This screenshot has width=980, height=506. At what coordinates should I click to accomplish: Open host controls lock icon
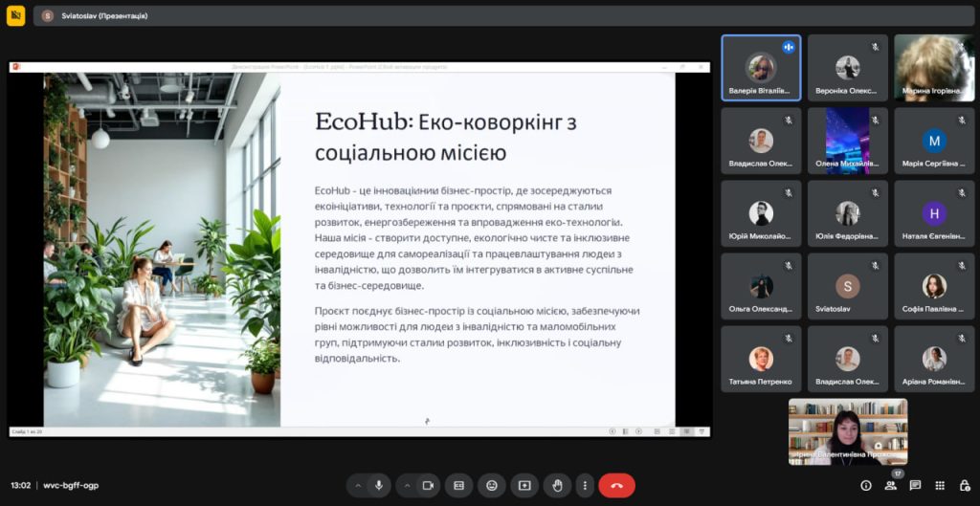tap(964, 485)
